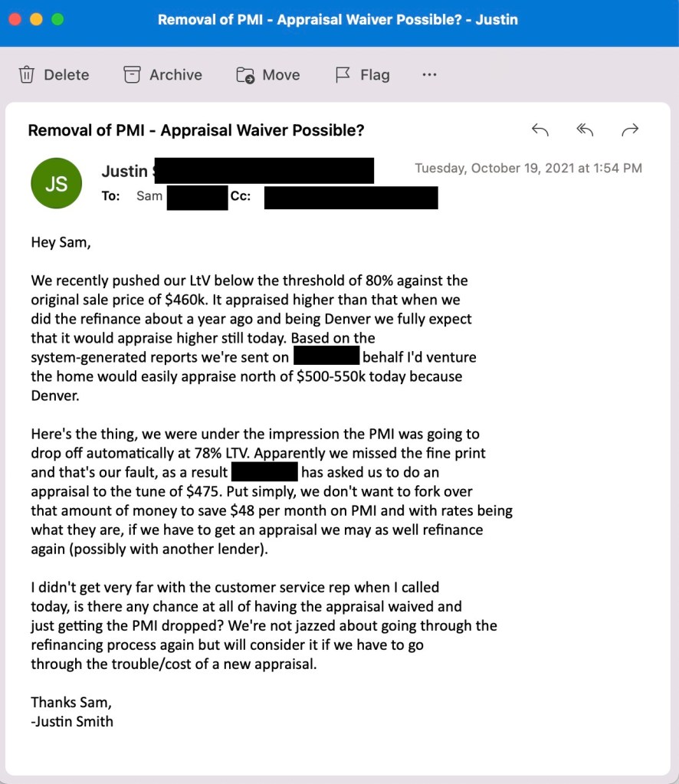This screenshot has width=679, height=784.
Task: Click the Cc recipient field
Action: click(x=350, y=197)
